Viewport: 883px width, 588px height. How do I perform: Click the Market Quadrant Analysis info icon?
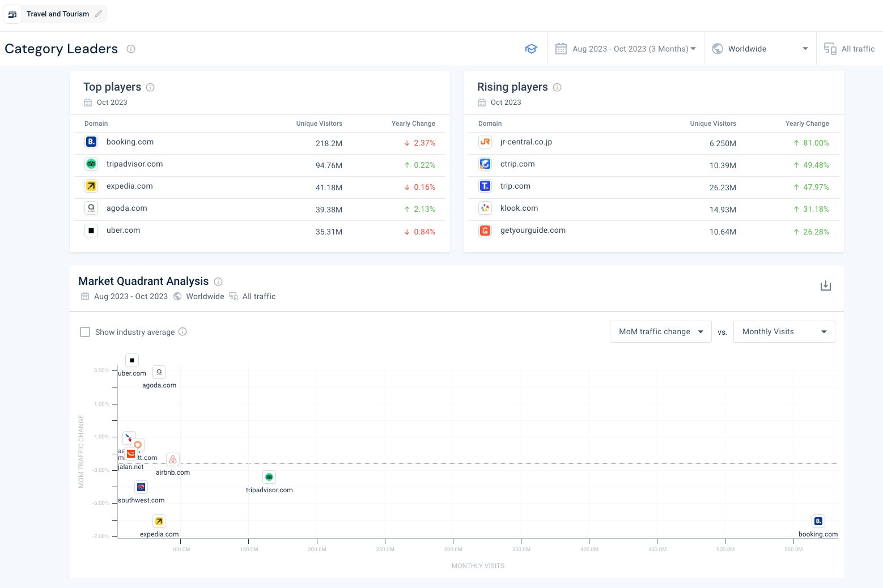coord(218,282)
